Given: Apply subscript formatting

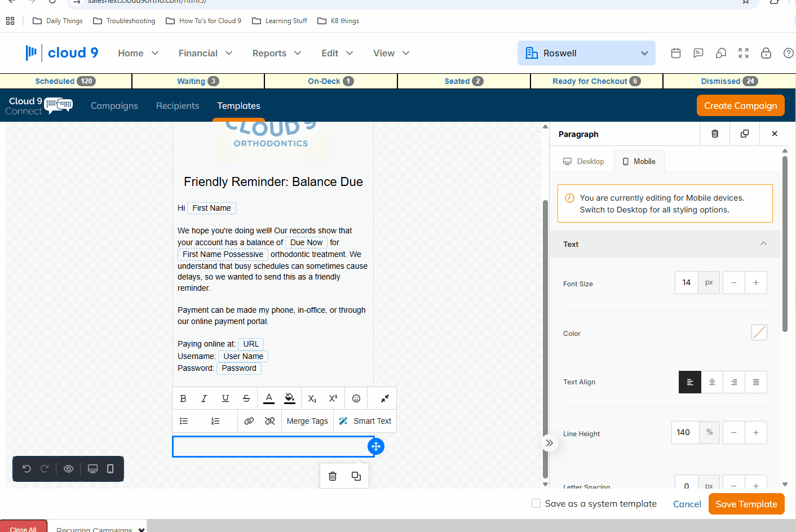Looking at the screenshot, I should tap(312, 398).
